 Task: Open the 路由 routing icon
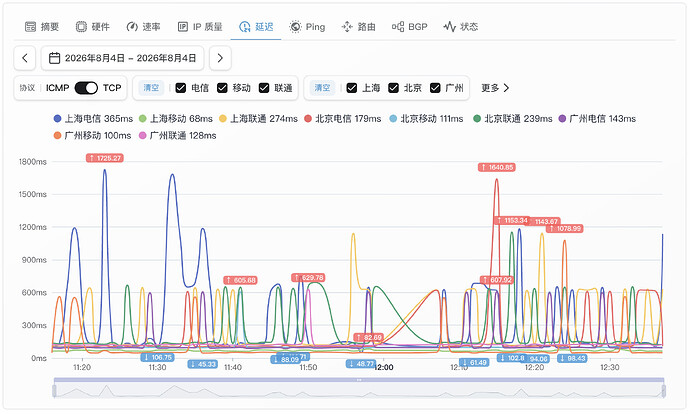[x=347, y=27]
